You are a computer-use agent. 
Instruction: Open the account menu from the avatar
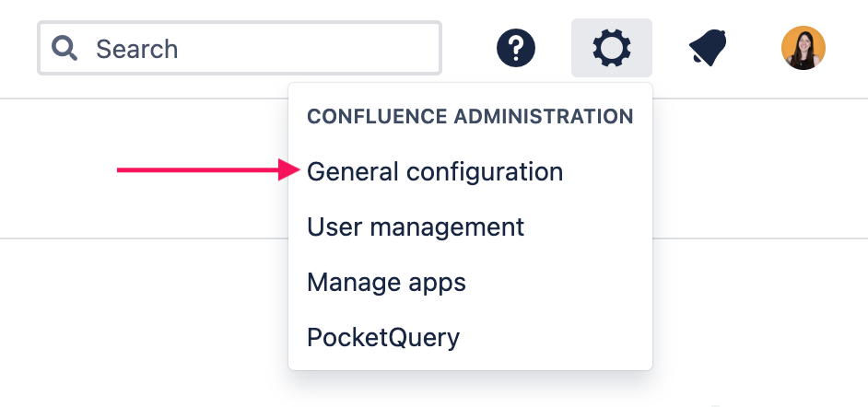pyautogui.click(x=803, y=48)
